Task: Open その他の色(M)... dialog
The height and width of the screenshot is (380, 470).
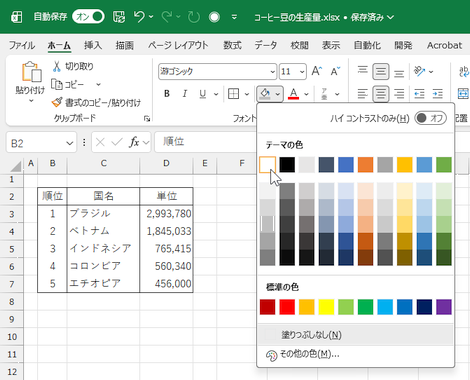Action: (x=355, y=354)
